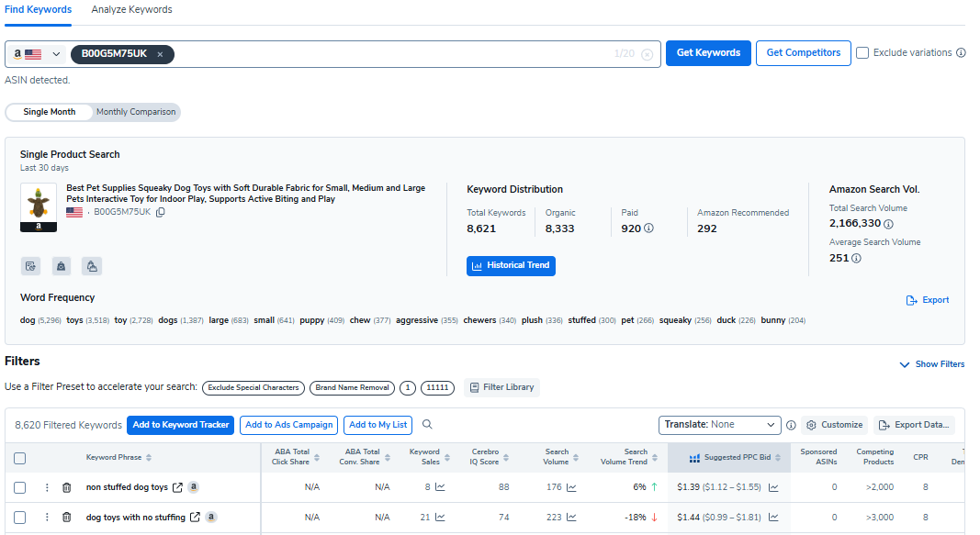Delete the 'non stuffed dog toys' keyword row
980x535 pixels.
click(66, 488)
